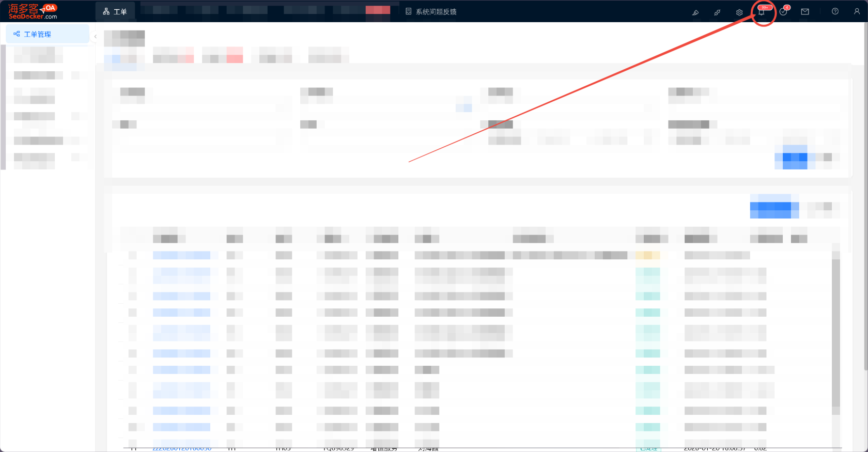Tick the checkbox in the first table row

132,255
